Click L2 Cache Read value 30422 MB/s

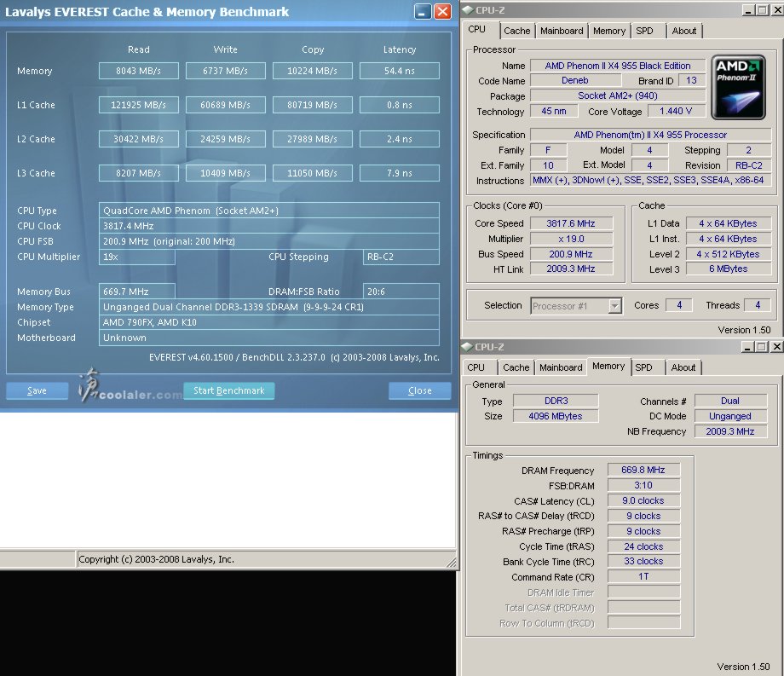click(139, 139)
